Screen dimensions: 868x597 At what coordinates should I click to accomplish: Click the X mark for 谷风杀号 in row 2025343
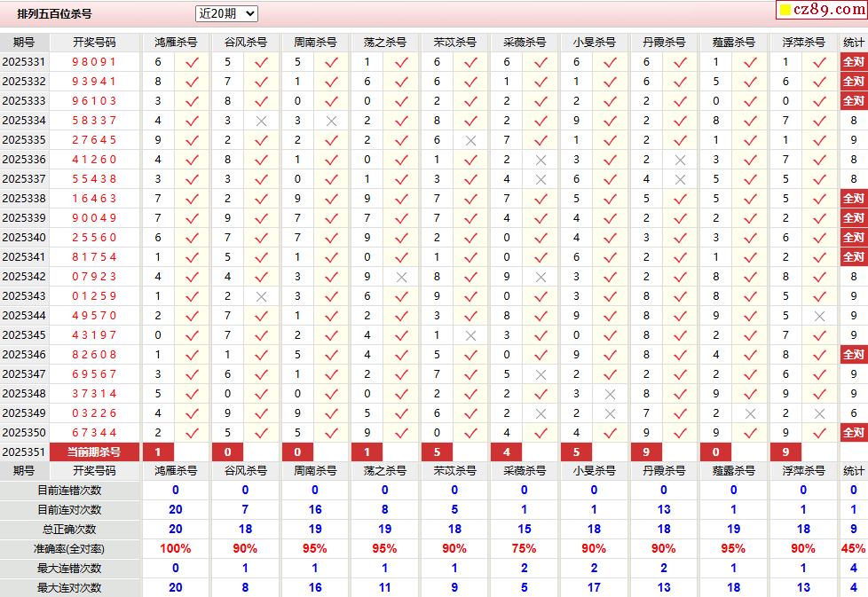[261, 296]
